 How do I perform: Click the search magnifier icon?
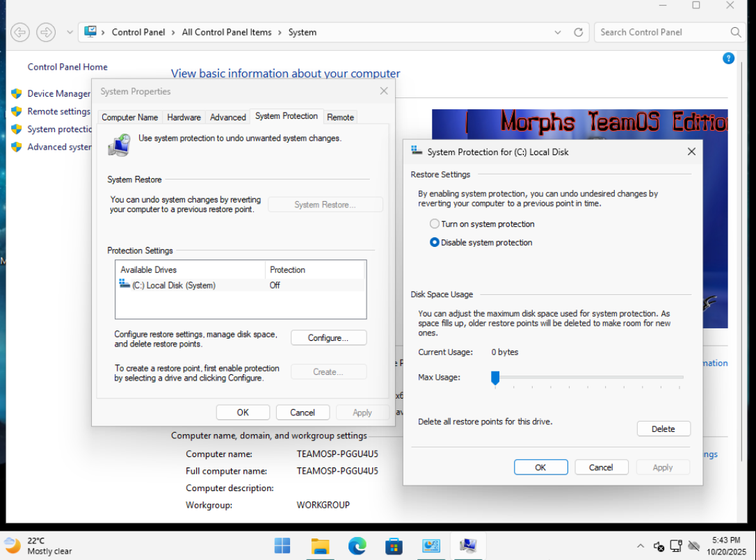coord(735,32)
